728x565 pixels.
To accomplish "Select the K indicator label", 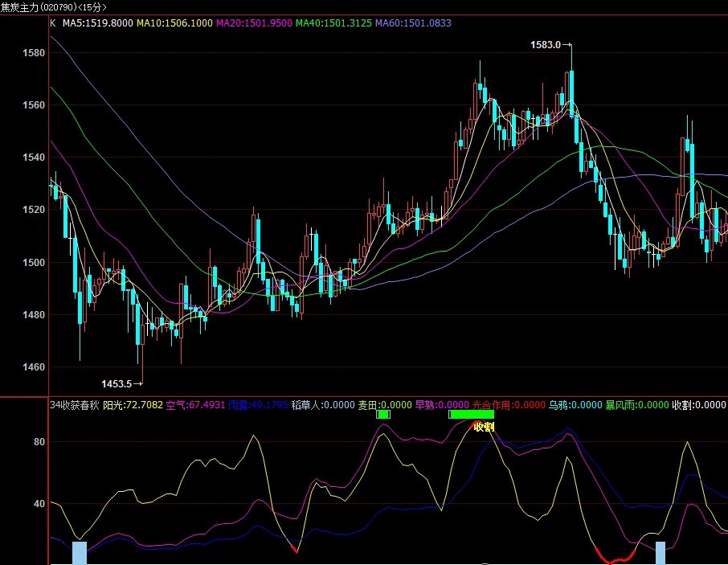I will tap(53, 23).
